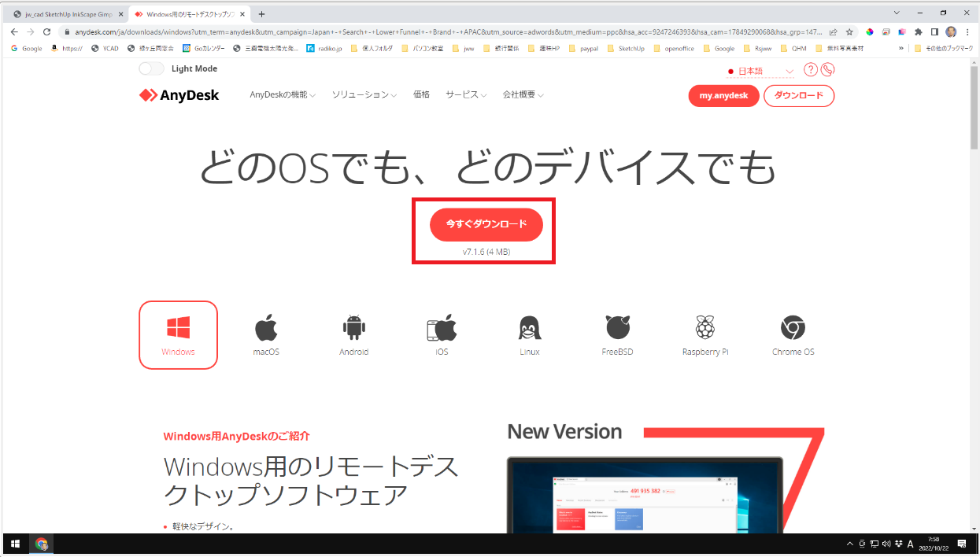Select the Raspberry Pi icon
The height and width of the screenshot is (557, 980).
tap(705, 326)
